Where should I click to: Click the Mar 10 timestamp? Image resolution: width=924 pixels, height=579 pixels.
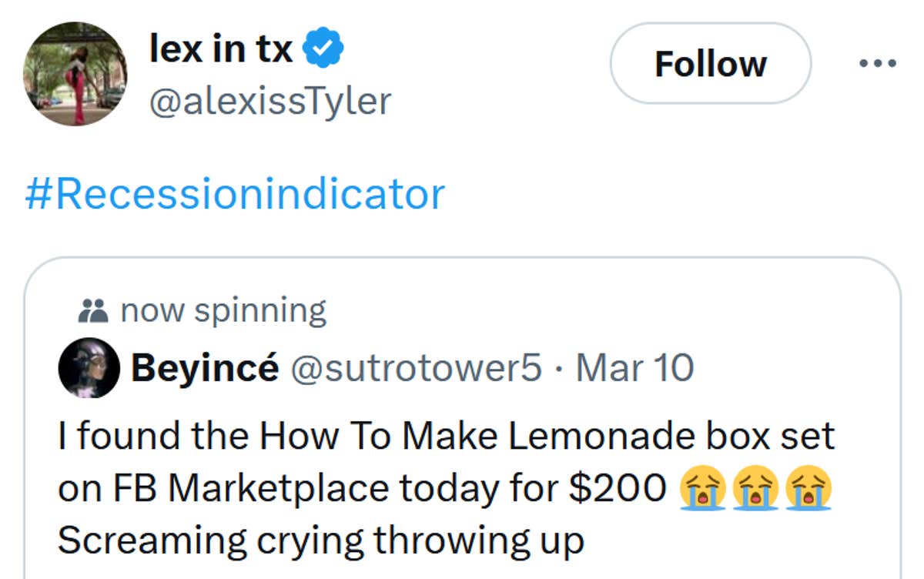(x=634, y=368)
